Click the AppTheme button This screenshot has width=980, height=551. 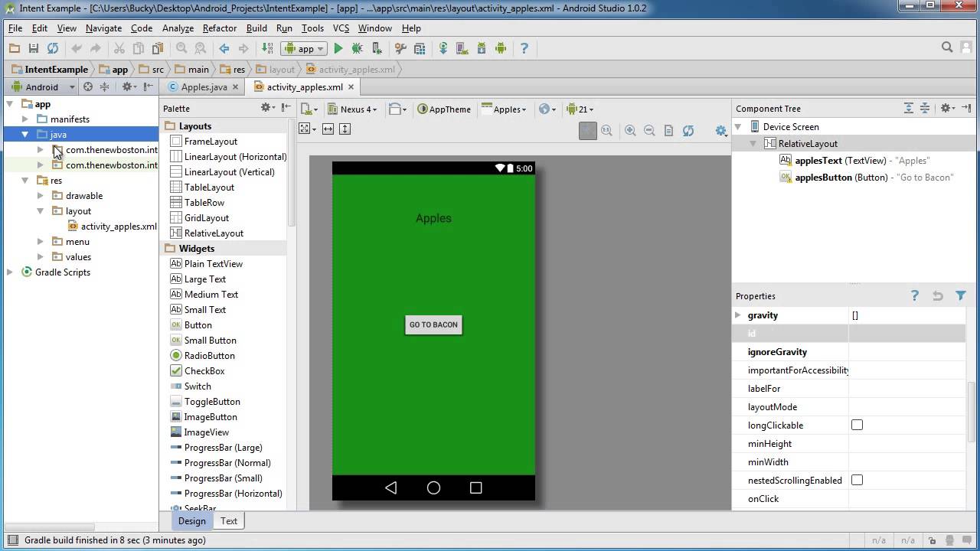(x=445, y=109)
